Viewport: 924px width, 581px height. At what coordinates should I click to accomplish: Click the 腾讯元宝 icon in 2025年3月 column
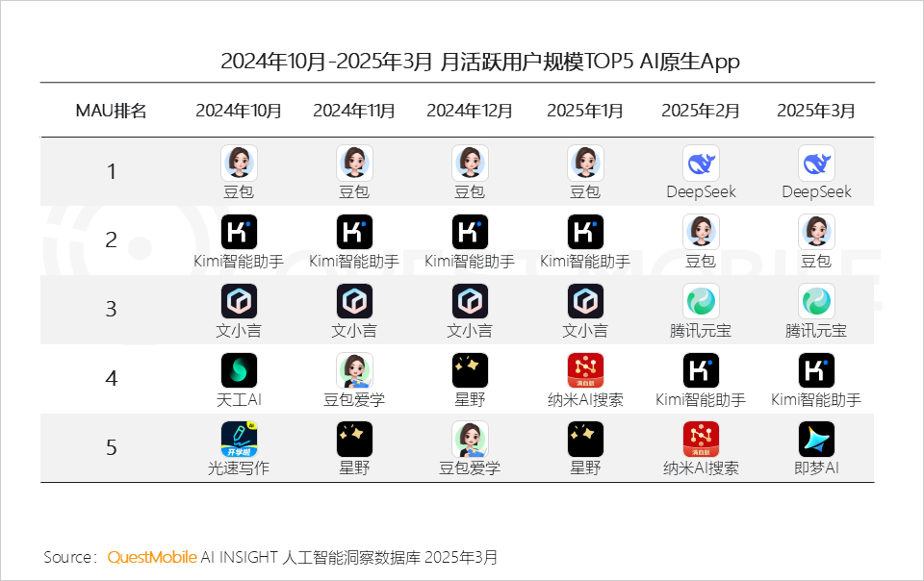click(816, 300)
